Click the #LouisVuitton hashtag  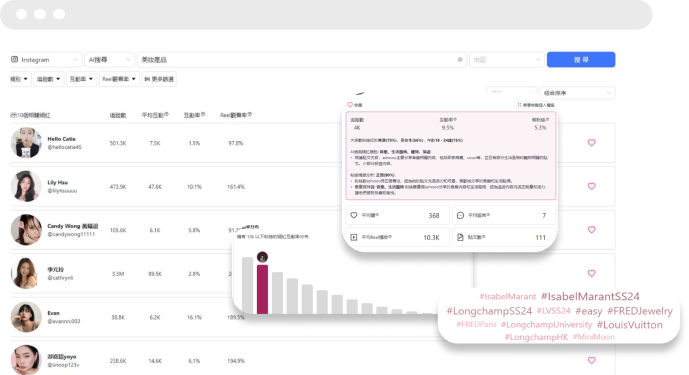(x=629, y=325)
